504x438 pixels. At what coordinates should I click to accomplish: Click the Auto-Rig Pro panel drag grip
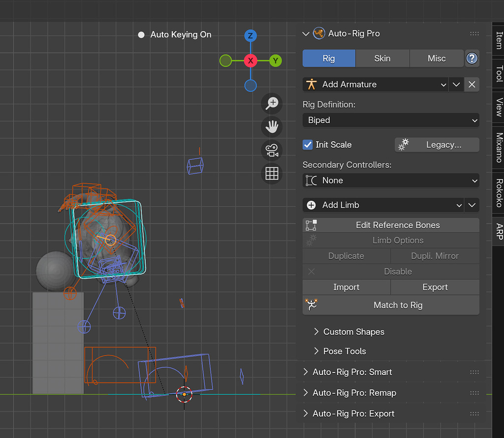click(x=474, y=33)
